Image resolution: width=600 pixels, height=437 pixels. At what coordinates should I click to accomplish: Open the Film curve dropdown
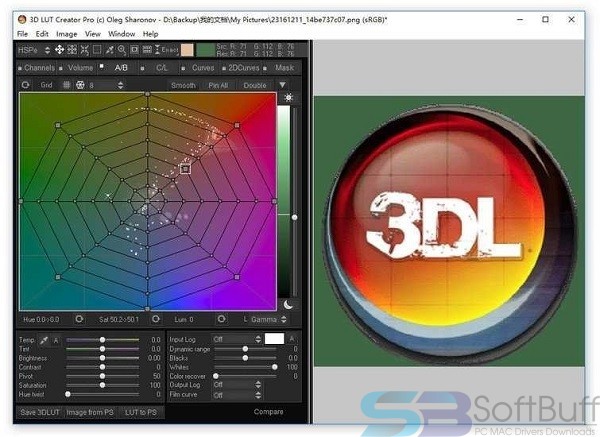tap(237, 395)
